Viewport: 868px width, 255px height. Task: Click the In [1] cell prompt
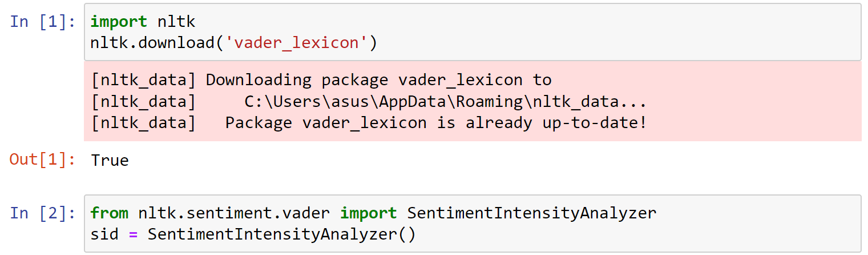(43, 22)
